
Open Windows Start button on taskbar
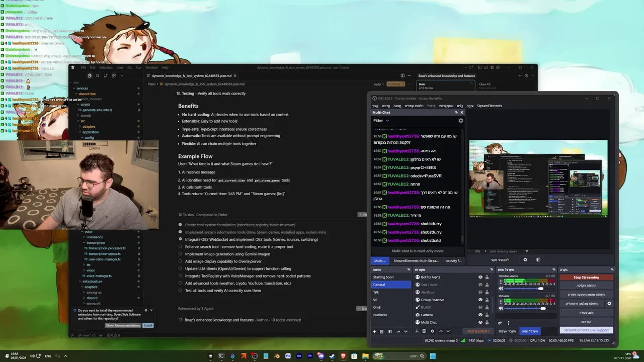[433, 356]
